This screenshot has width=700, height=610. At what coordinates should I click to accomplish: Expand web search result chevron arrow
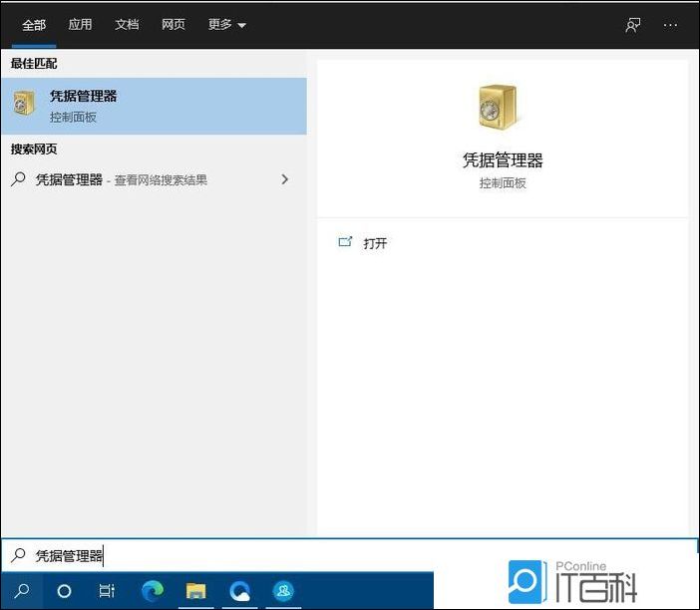(285, 179)
